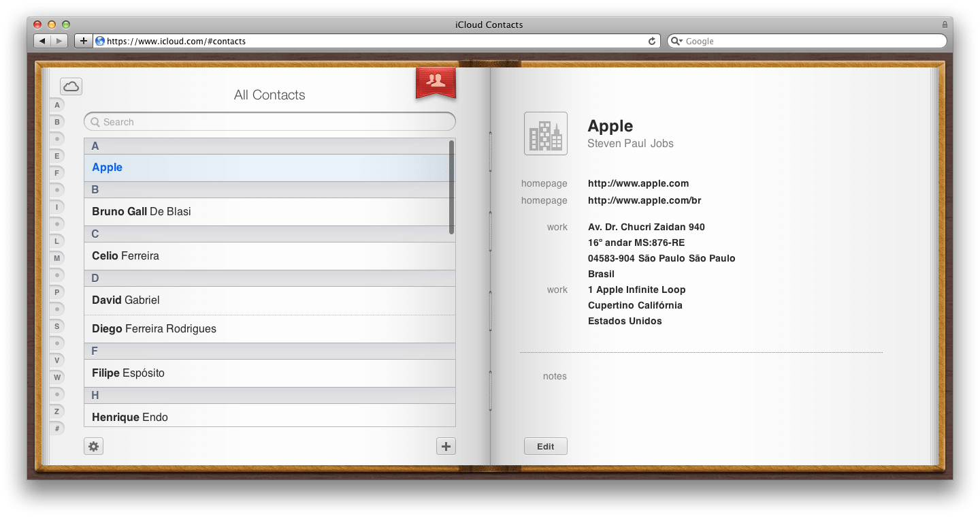Jump to index tab B
This screenshot has width=980, height=517.
click(57, 122)
